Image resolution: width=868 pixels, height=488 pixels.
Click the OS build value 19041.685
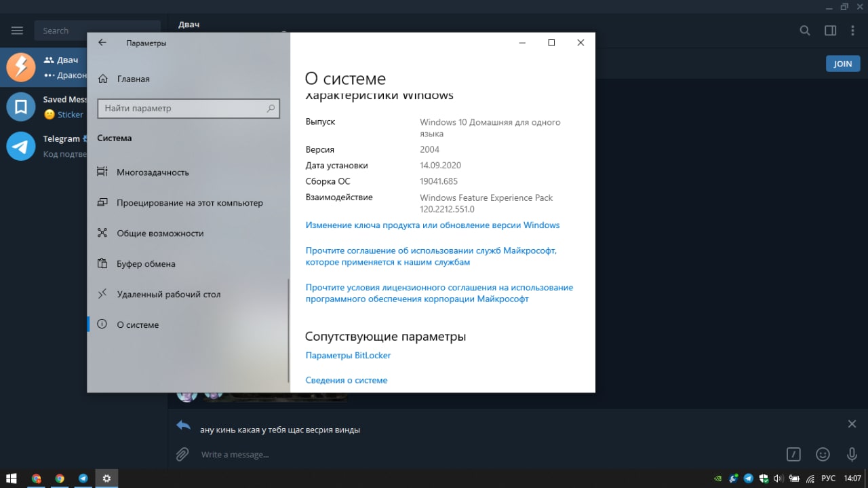pos(439,182)
